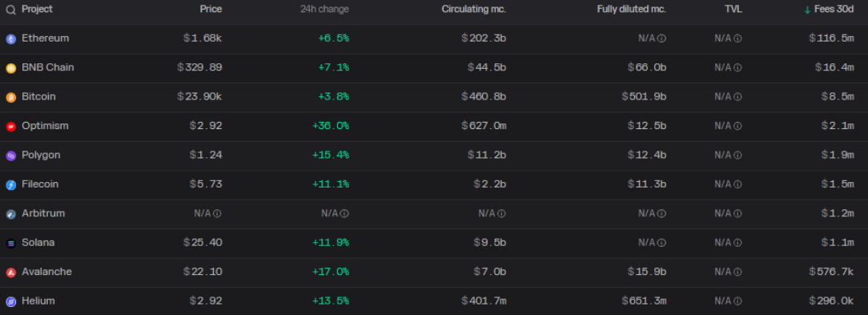Click the search magnifier icon beside Project
This screenshot has width=868, height=315.
tap(11, 10)
